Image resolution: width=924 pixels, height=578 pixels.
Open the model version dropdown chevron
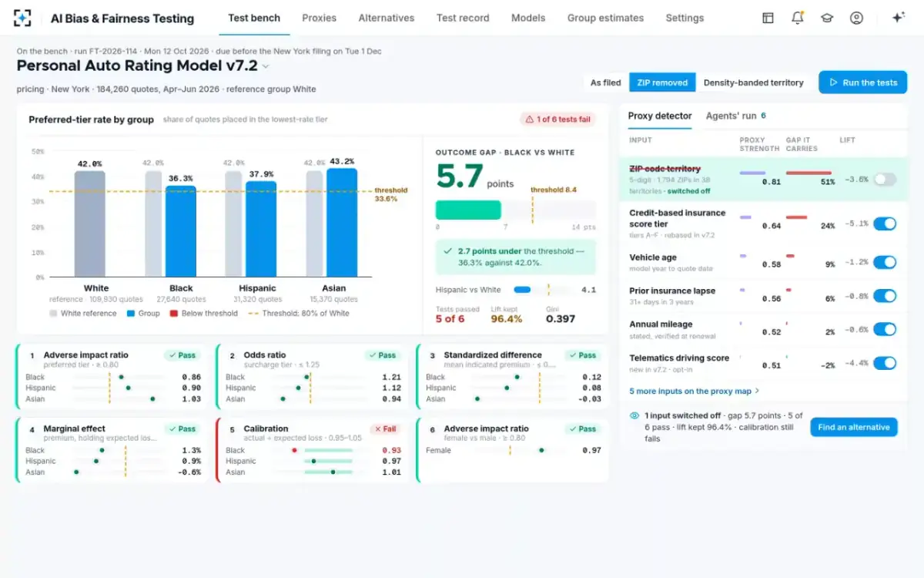click(266, 66)
